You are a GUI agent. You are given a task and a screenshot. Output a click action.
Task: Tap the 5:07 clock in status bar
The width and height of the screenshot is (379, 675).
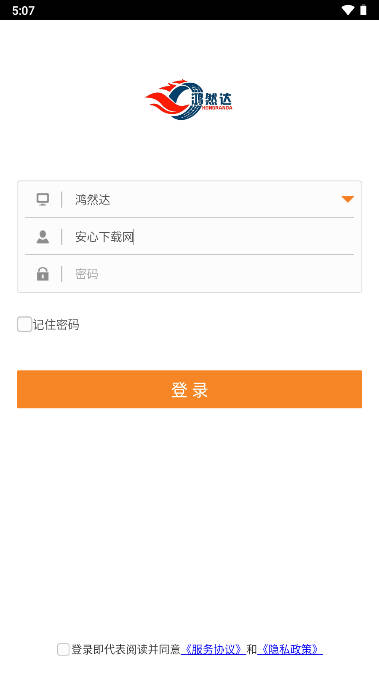point(23,10)
